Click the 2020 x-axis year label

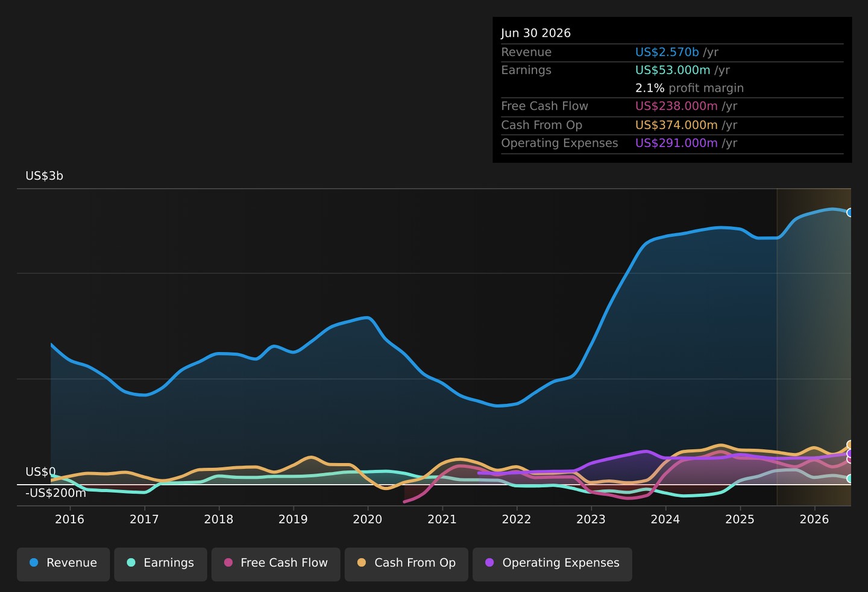[368, 520]
